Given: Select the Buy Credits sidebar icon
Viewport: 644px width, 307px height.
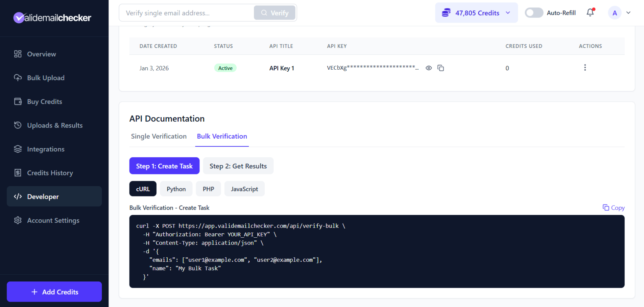Looking at the screenshot, I should click(18, 101).
